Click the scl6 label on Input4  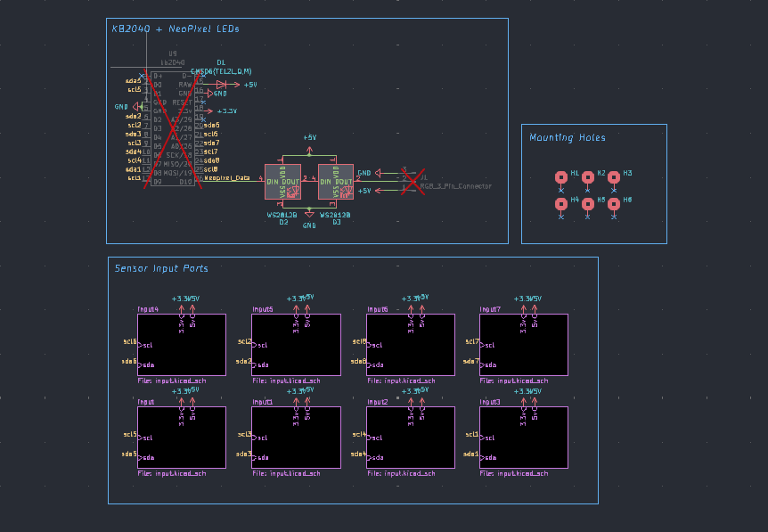tap(129, 340)
